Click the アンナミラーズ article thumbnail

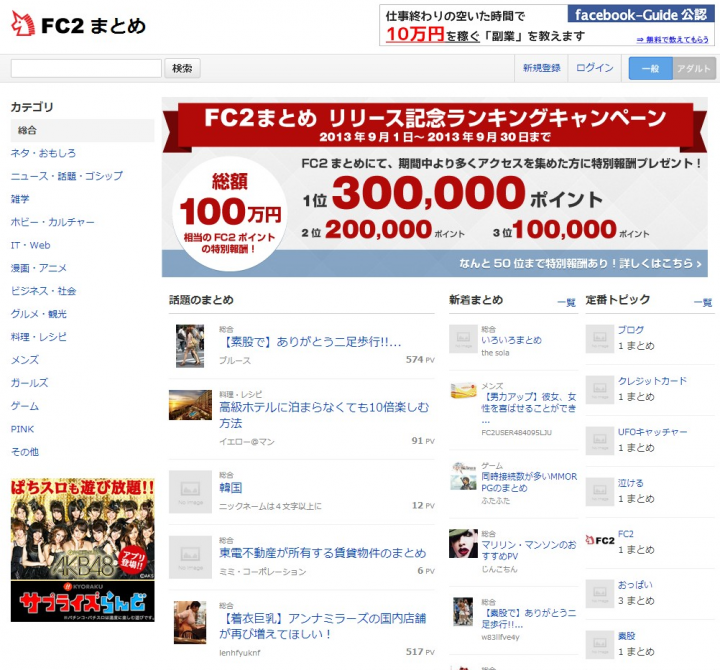click(x=190, y=622)
